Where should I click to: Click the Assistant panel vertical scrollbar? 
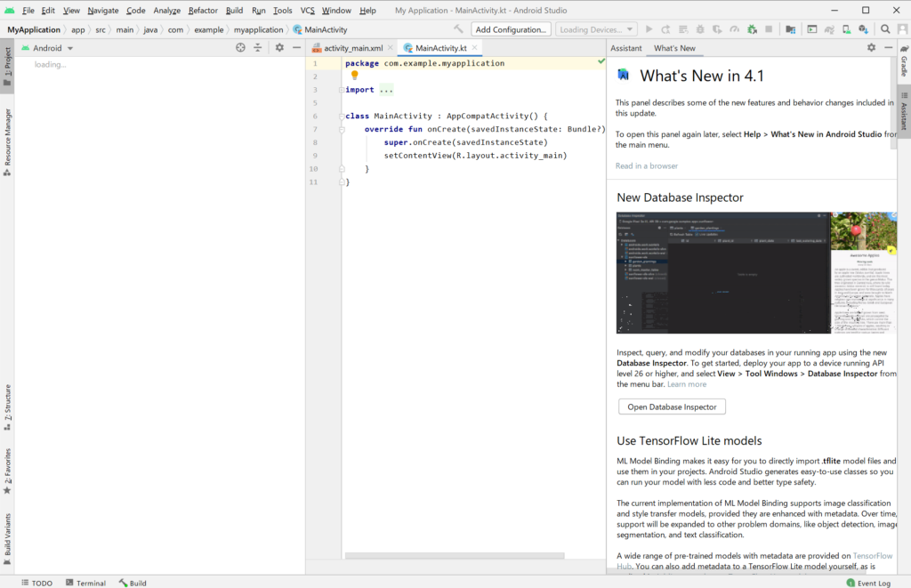click(x=893, y=103)
